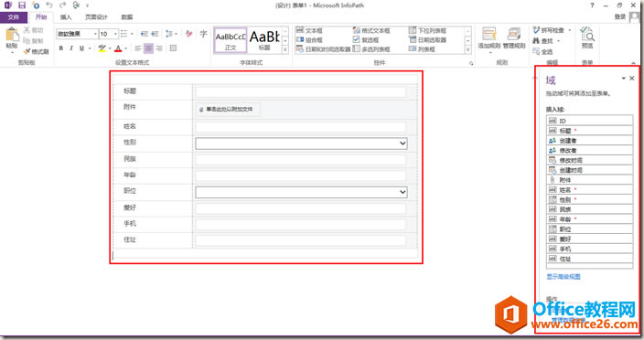The image size is (644, 340).
Task: Select the 标题 font style thumbnail
Action: (264, 40)
